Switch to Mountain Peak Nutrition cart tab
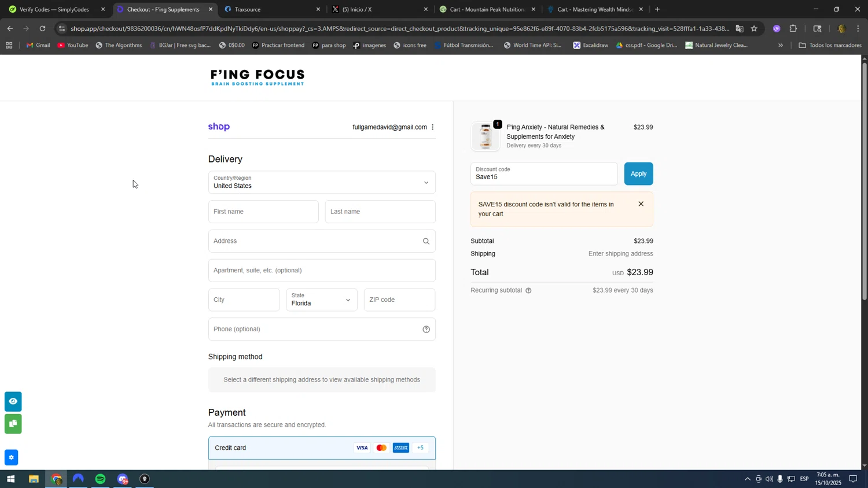Screen dimensions: 868x488 487,9
